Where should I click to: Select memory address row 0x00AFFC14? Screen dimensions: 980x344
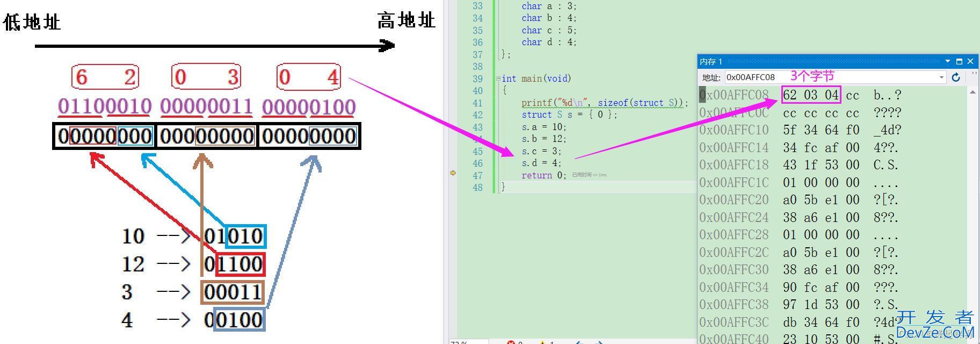pyautogui.click(x=734, y=147)
